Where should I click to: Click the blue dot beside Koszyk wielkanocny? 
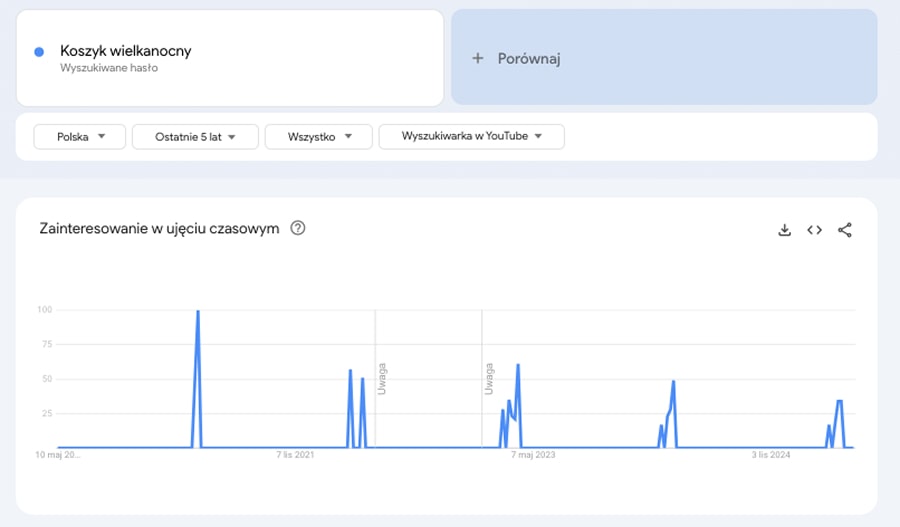point(39,52)
